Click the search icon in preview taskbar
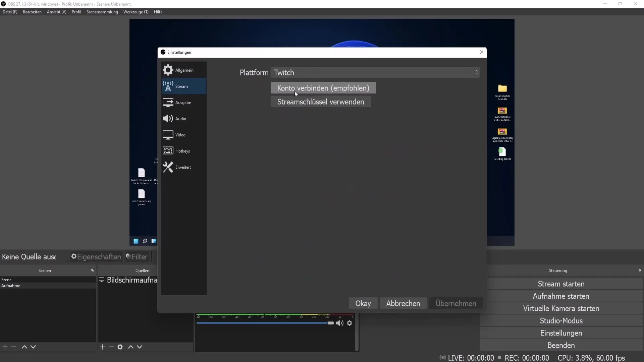Screen dimensions: 644x362 145,241
